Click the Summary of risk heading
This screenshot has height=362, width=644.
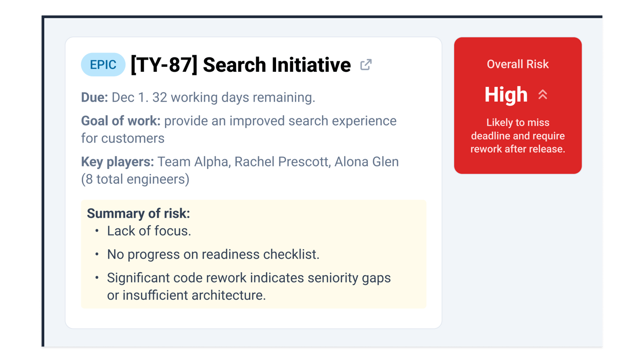coord(138,213)
